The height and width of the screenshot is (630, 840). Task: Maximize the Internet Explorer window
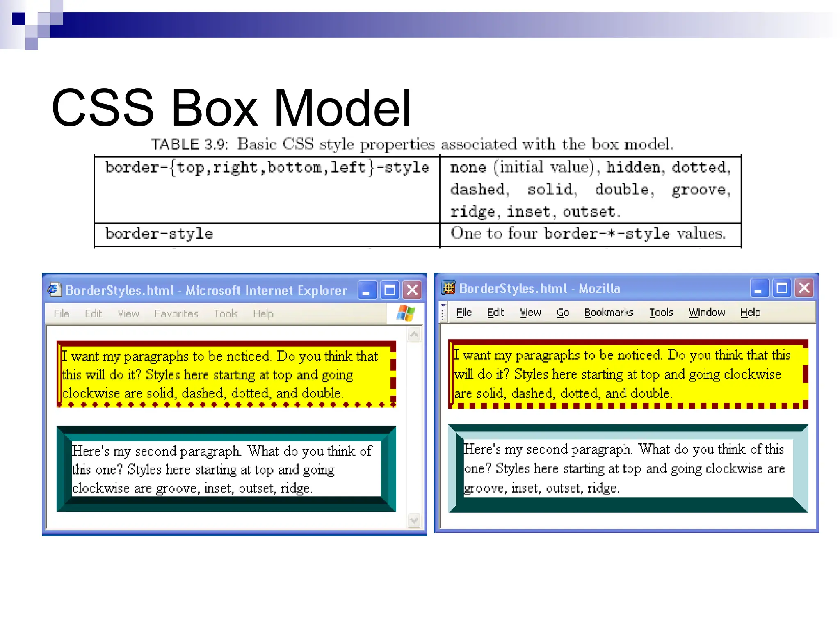390,290
